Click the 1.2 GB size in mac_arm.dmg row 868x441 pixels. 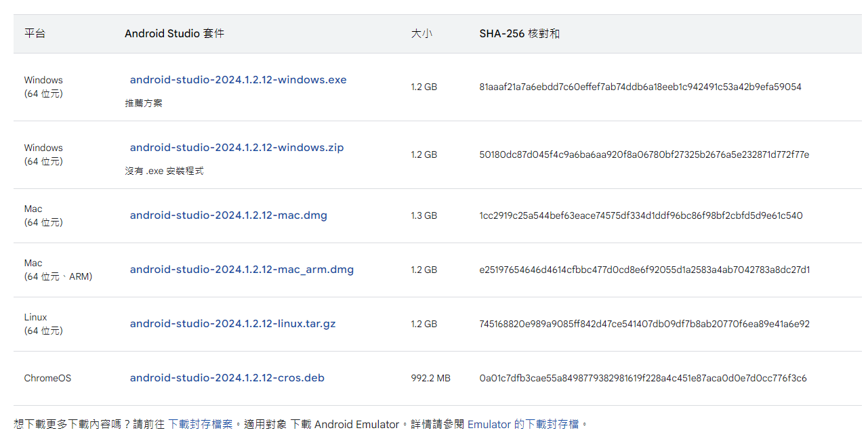tap(424, 270)
